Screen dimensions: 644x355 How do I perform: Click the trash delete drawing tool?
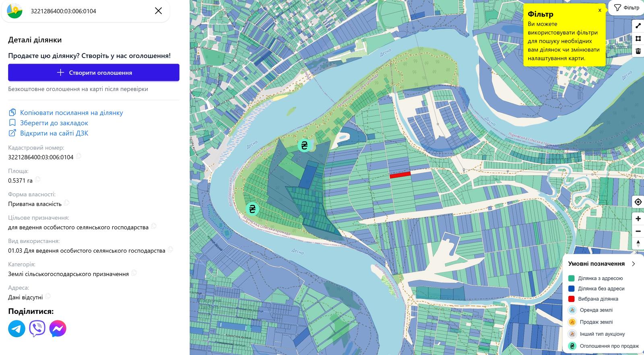coord(638,51)
